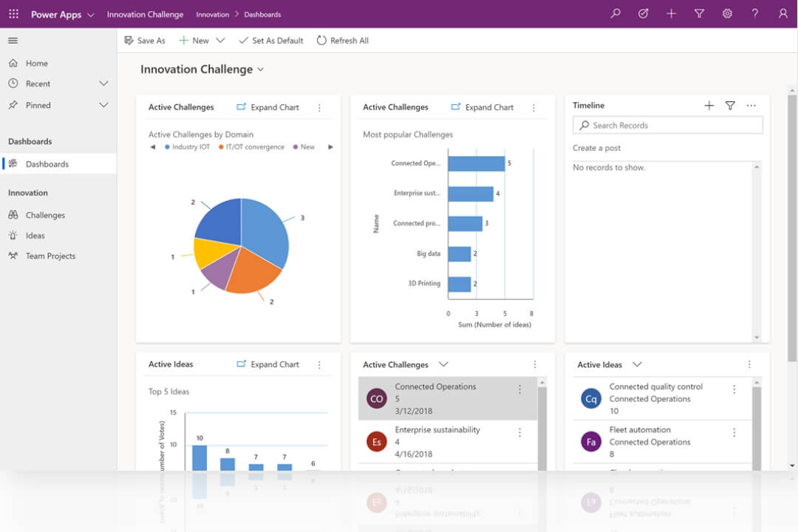The width and height of the screenshot is (798, 532).
Task: Open the Innovation Challenge dashboard selector dropdown
Action: [260, 69]
